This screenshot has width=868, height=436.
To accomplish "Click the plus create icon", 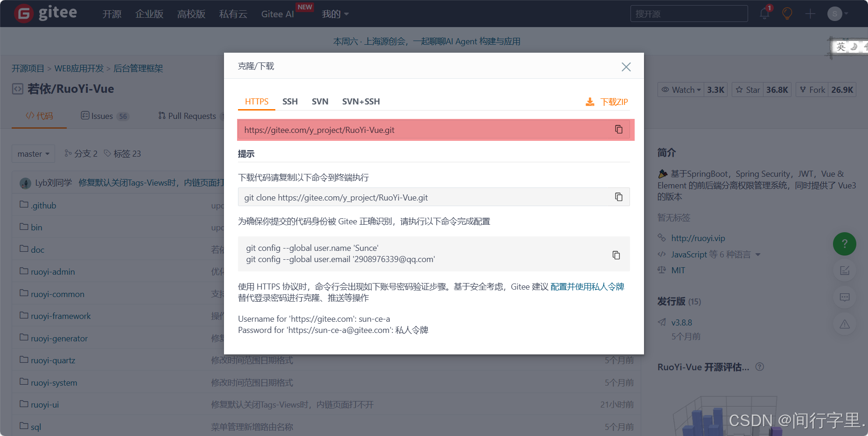I will click(810, 14).
